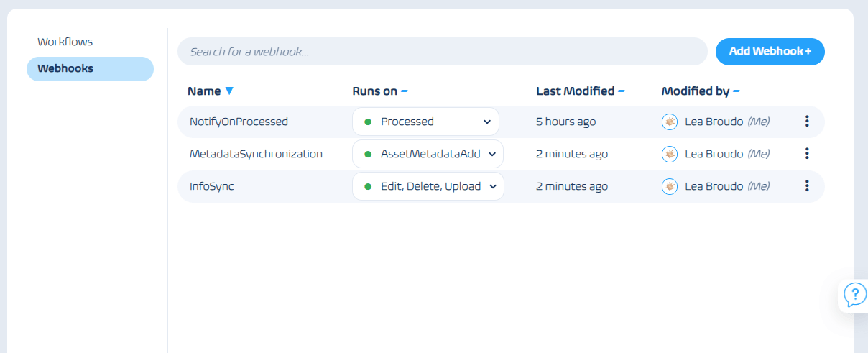This screenshot has height=353, width=868.
Task: Expand the Edit, Delete, Upload dropdown
Action: pyautogui.click(x=428, y=186)
